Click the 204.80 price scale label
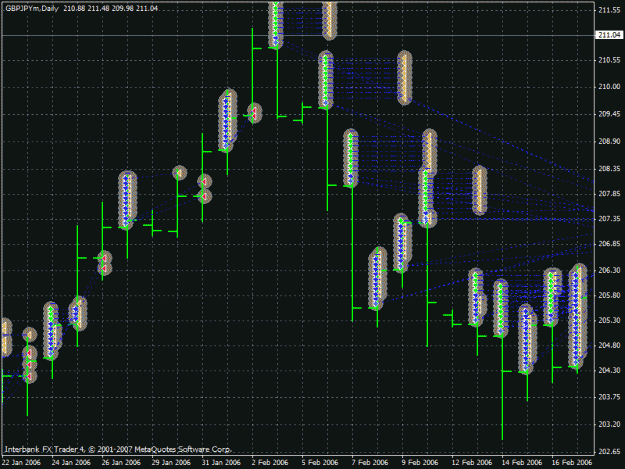Screen dimensions: 625x469 [609, 345]
